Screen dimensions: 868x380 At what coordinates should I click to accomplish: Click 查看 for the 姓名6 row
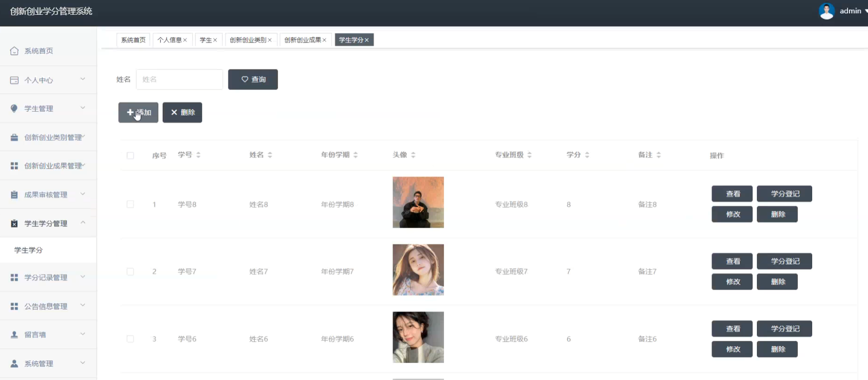click(732, 328)
